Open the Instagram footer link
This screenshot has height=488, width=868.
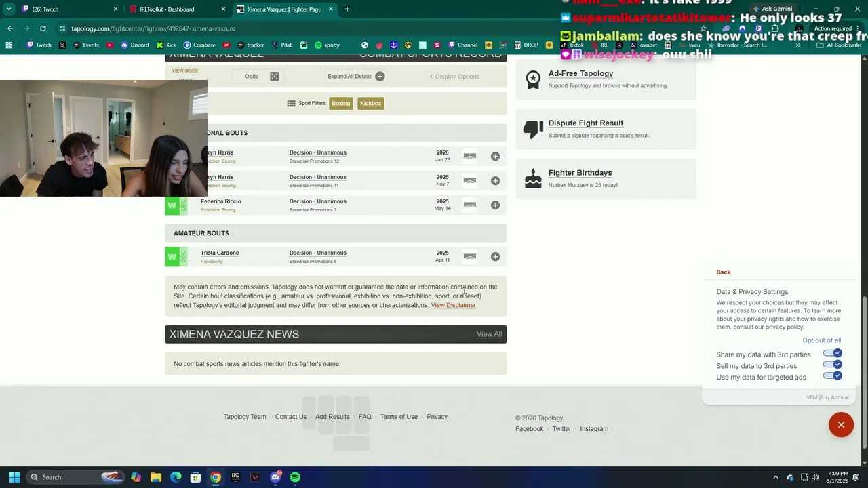[x=594, y=429]
